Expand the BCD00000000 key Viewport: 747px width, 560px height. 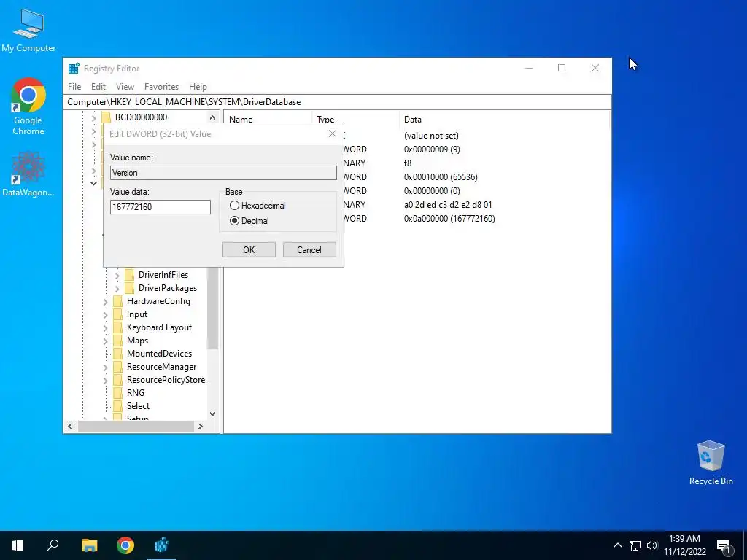click(94, 117)
